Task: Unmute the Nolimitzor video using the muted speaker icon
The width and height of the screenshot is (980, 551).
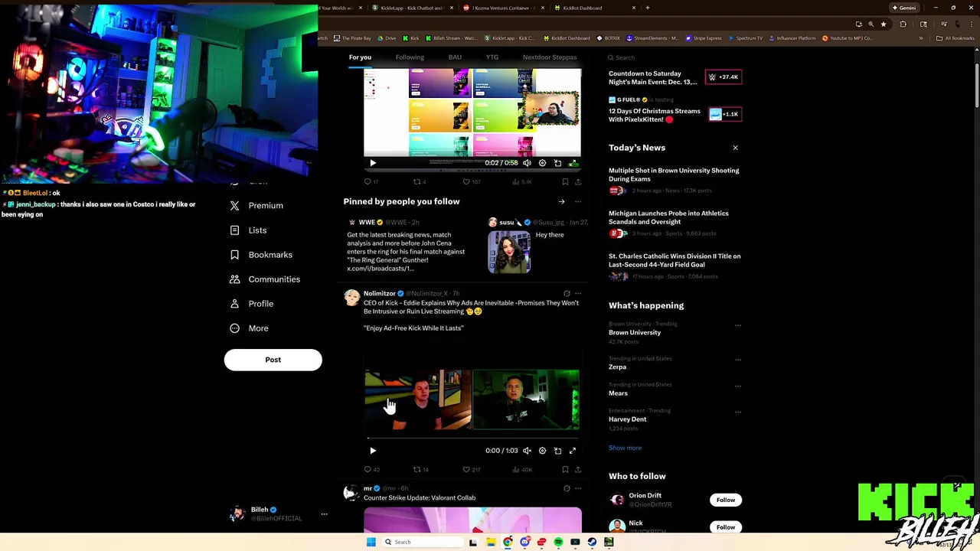Action: [527, 451]
